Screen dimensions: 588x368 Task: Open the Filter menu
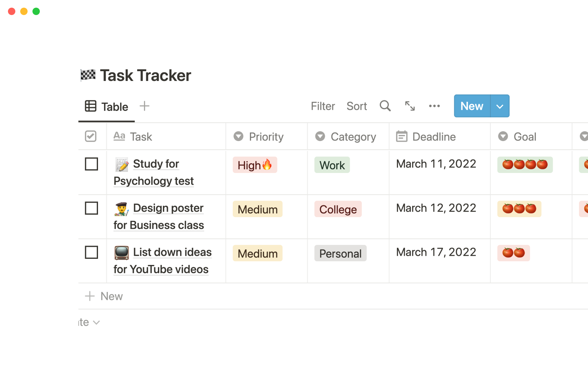[x=323, y=106]
